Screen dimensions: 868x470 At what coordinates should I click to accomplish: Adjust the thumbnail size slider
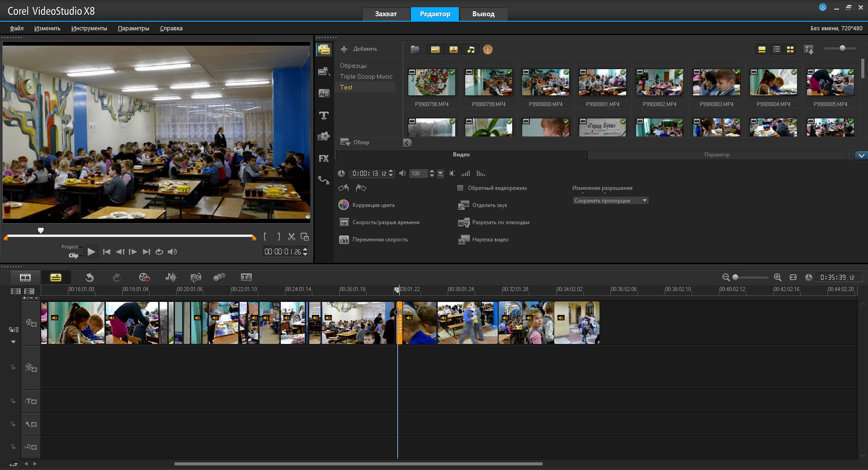(842, 48)
